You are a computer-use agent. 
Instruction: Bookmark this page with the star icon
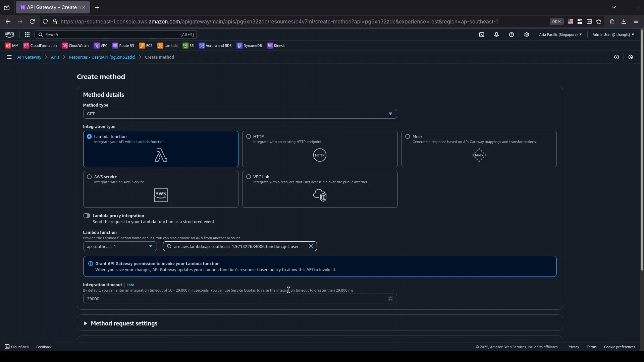pyautogui.click(x=599, y=21)
